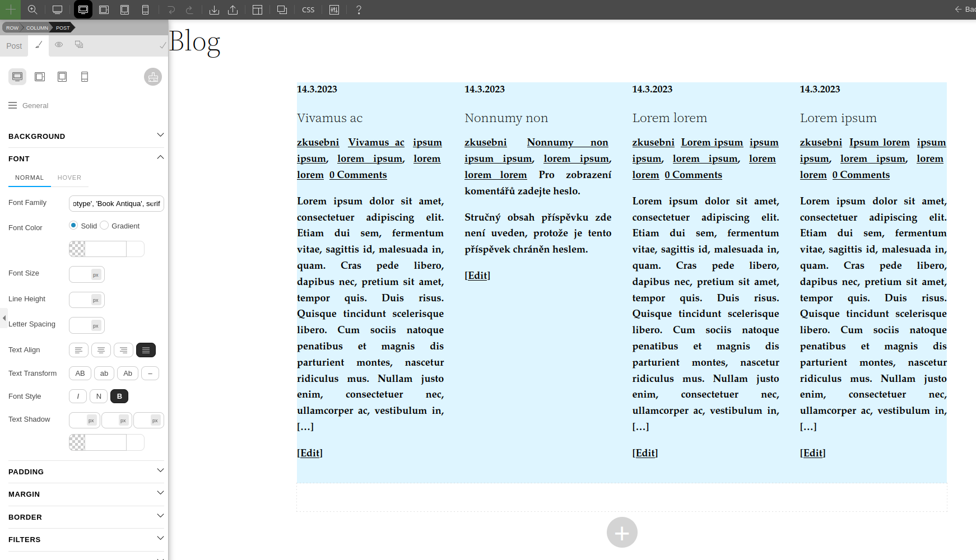This screenshot has height=560, width=976.
Task: Click the monitor preview icon beside the zoom tool
Action: [x=57, y=10]
